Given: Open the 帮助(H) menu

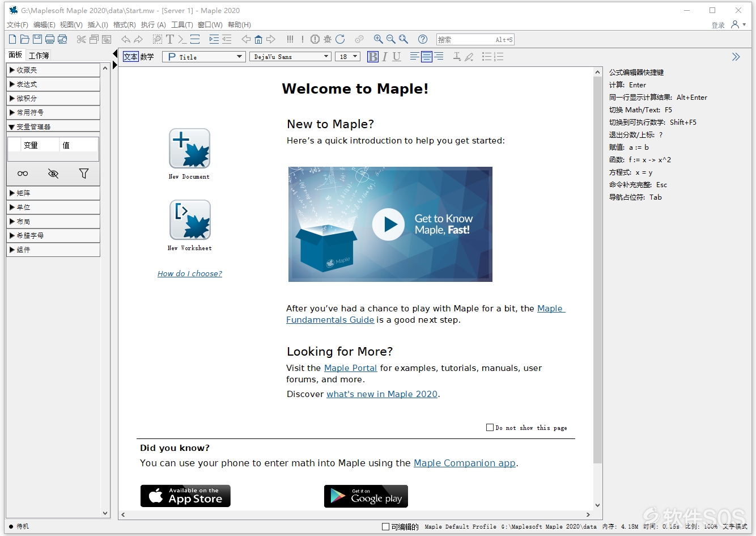Looking at the screenshot, I should pyautogui.click(x=239, y=25).
